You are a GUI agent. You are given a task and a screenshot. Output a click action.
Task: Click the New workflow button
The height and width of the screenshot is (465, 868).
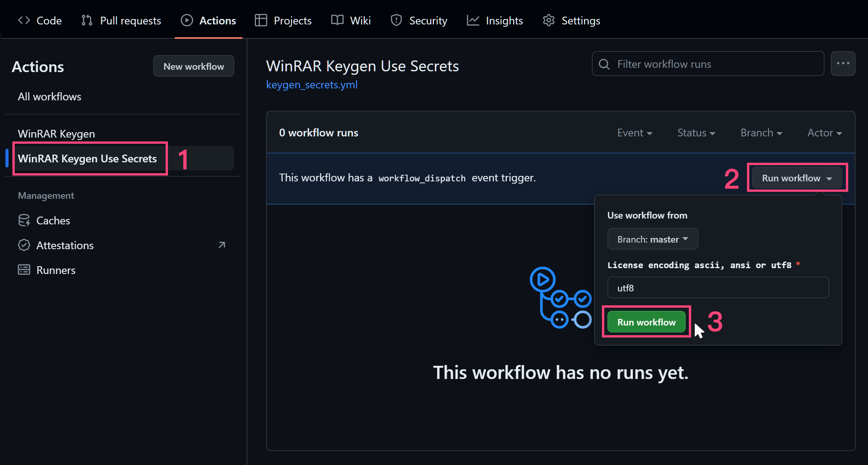tap(194, 66)
